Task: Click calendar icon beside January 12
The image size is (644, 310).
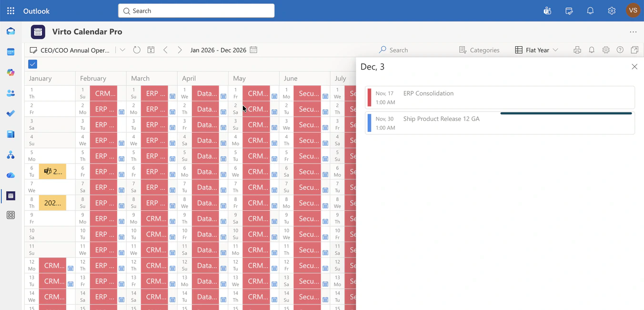Action: tap(70, 269)
